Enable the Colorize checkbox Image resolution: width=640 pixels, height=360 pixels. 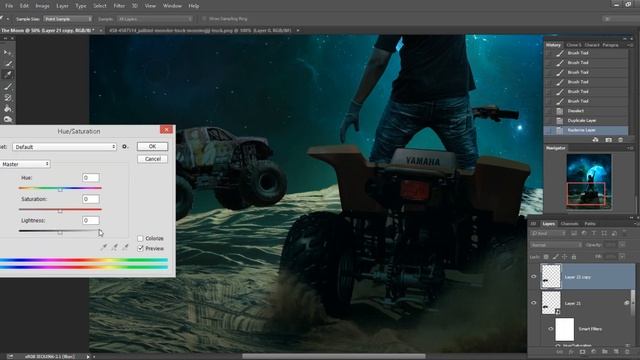coord(140,238)
